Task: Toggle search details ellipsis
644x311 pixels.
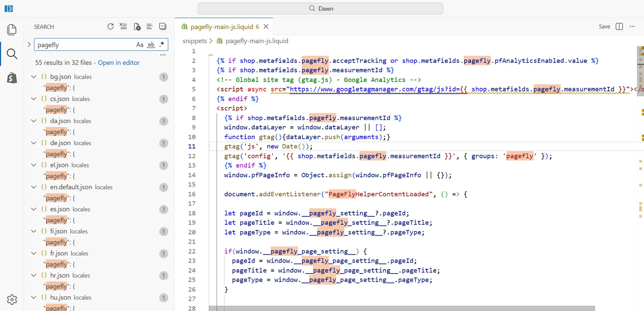Action: [163, 55]
